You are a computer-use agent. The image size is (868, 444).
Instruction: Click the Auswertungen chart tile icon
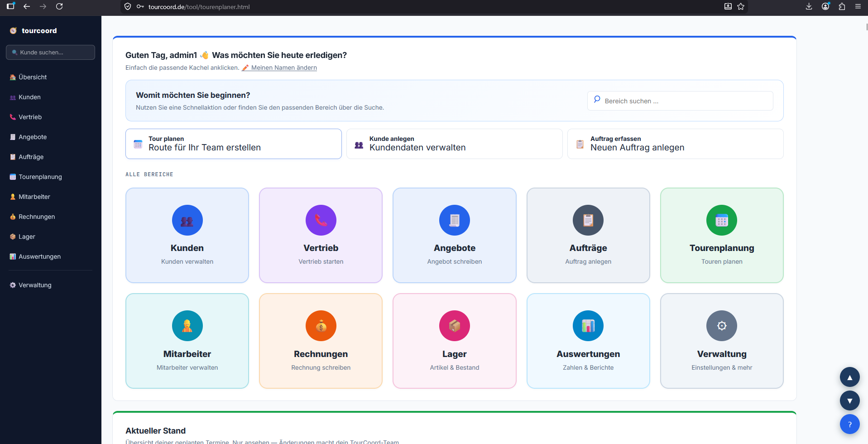[x=588, y=326]
